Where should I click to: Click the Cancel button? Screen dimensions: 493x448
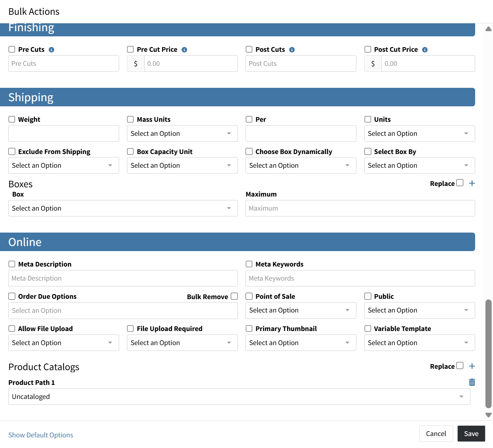tap(436, 434)
